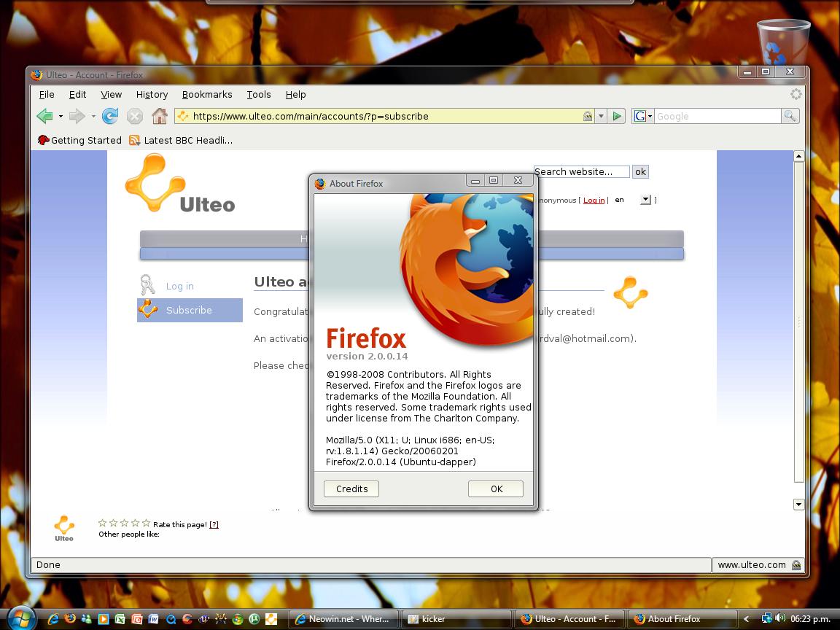Open the Credits screen

tap(351, 489)
